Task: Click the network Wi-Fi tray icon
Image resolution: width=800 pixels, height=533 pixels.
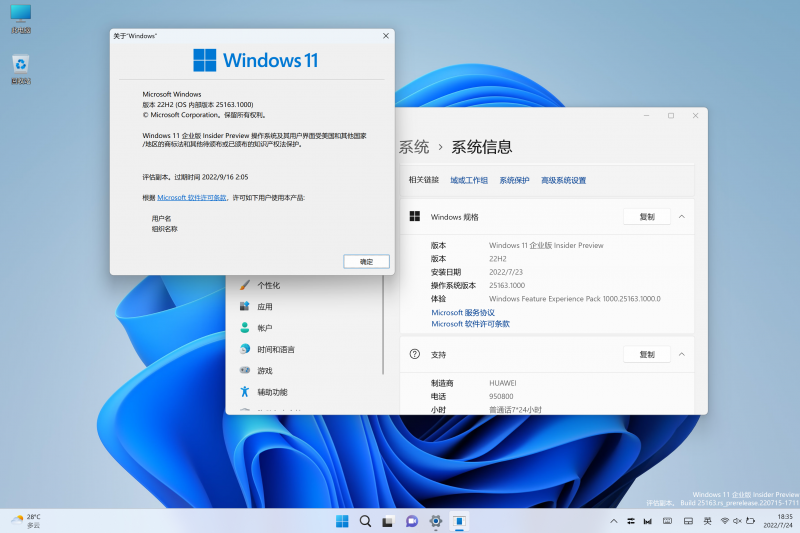Action: [x=724, y=521]
